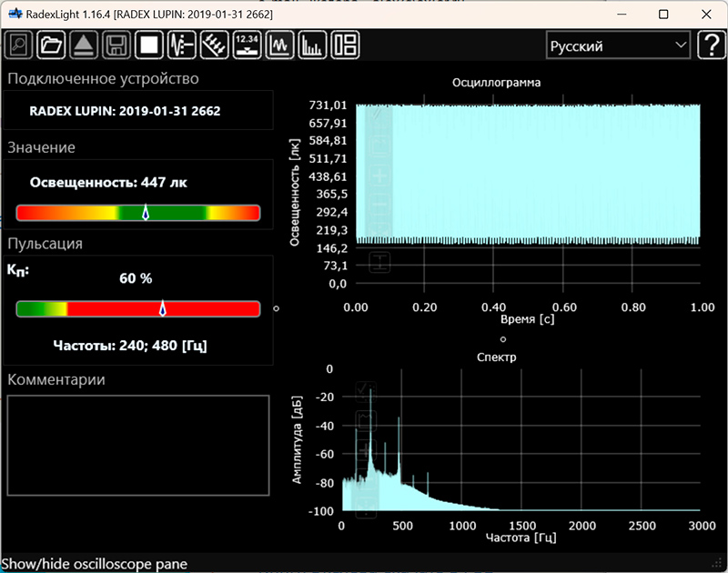
Task: Save measurement with floppy disk icon
Action: [116, 45]
